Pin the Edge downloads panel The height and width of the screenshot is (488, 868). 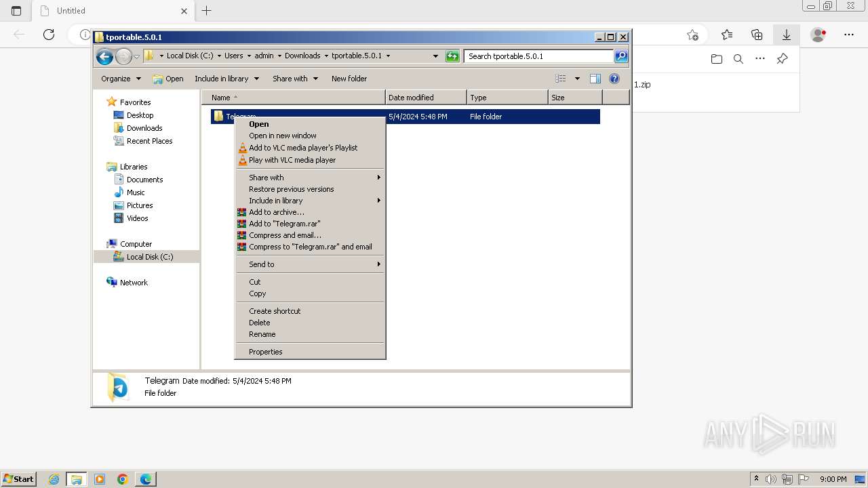tap(782, 59)
